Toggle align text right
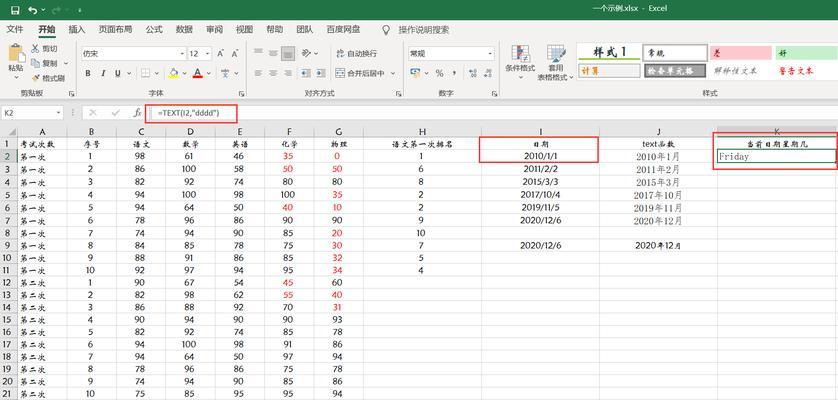838x400 pixels. point(288,73)
